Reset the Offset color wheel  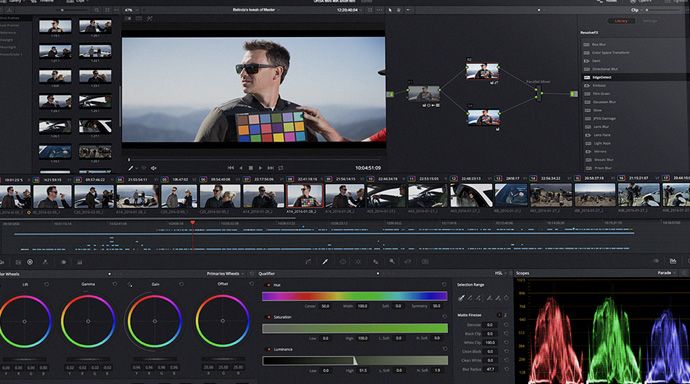pyautogui.click(x=251, y=285)
